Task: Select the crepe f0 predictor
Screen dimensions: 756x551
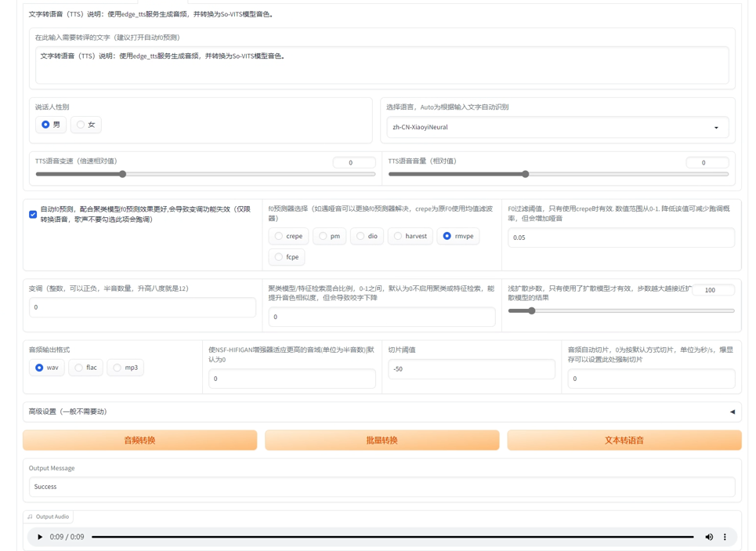Action: pyautogui.click(x=288, y=236)
